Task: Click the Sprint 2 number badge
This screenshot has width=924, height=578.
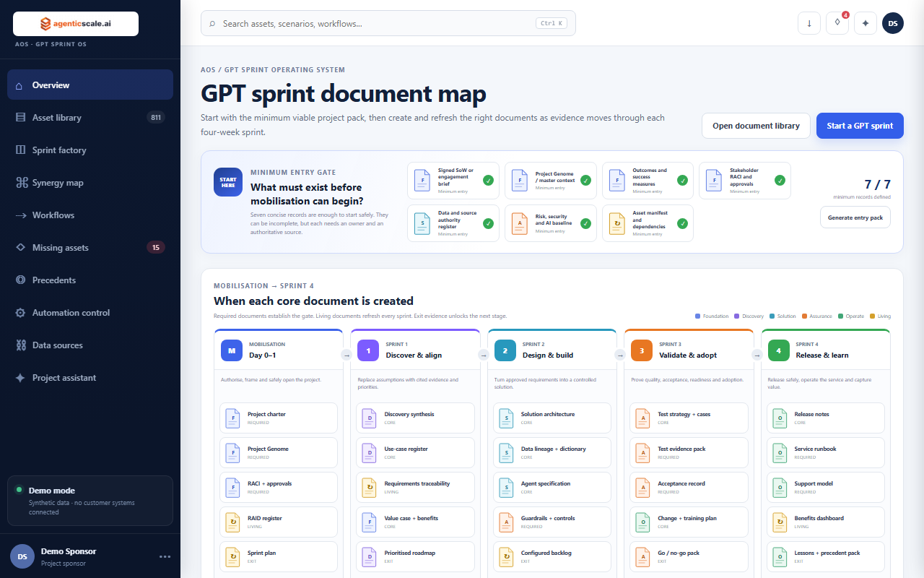Action: coord(505,350)
